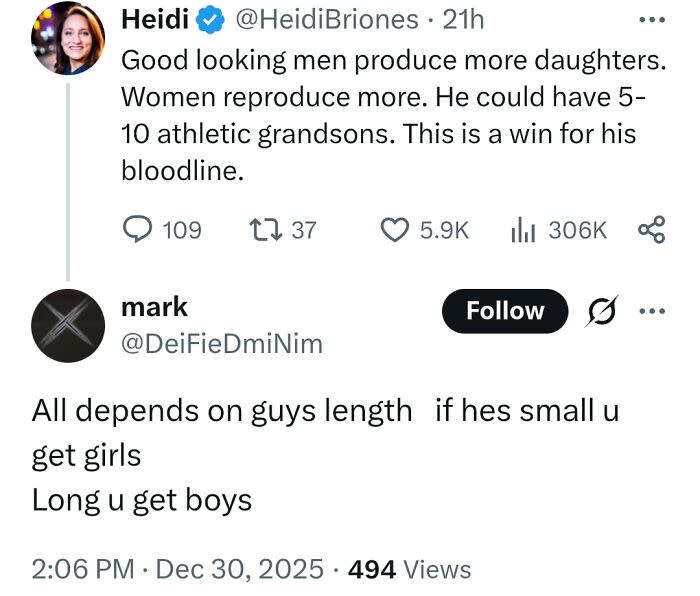Click the share icon on Heidi's post

point(651,230)
